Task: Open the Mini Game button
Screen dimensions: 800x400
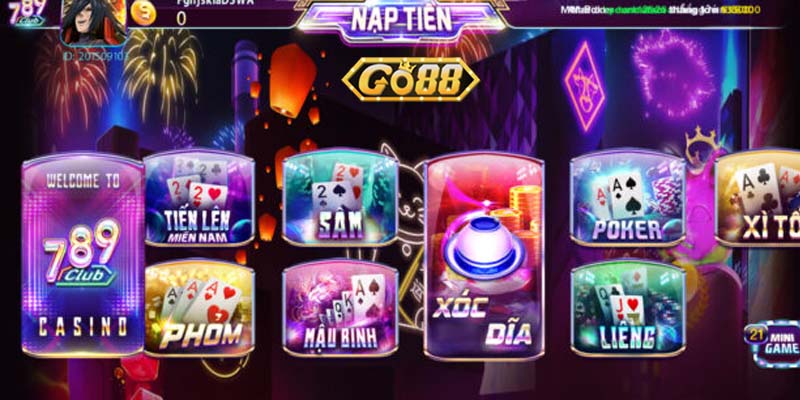Action: 773,344
